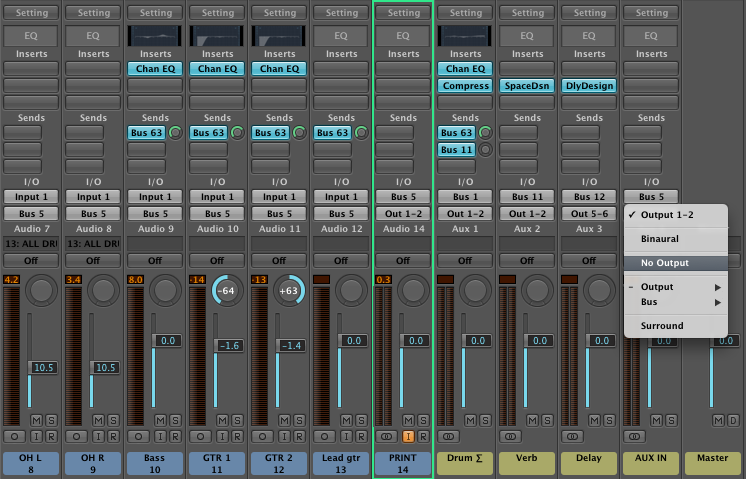Toggle the Dim button on Master channel
Image resolution: width=746 pixels, height=479 pixels.
(733, 420)
